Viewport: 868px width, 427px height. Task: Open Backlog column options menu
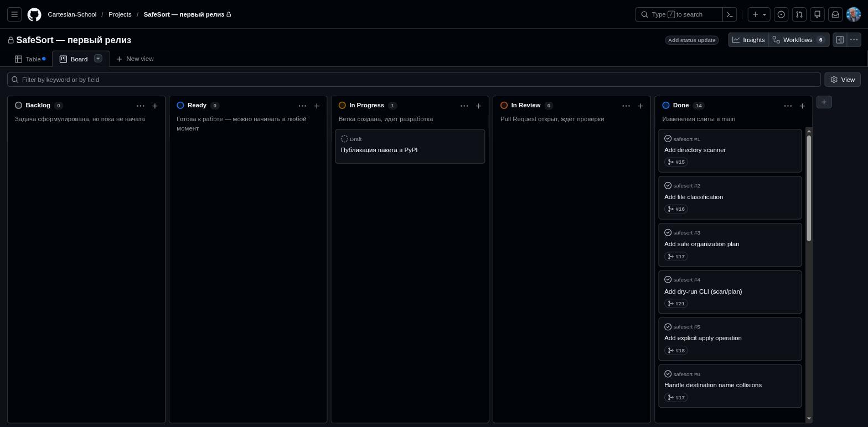pyautogui.click(x=141, y=106)
